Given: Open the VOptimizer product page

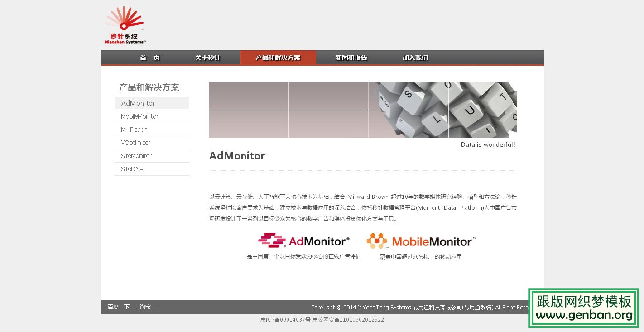Looking at the screenshot, I should [x=135, y=143].
